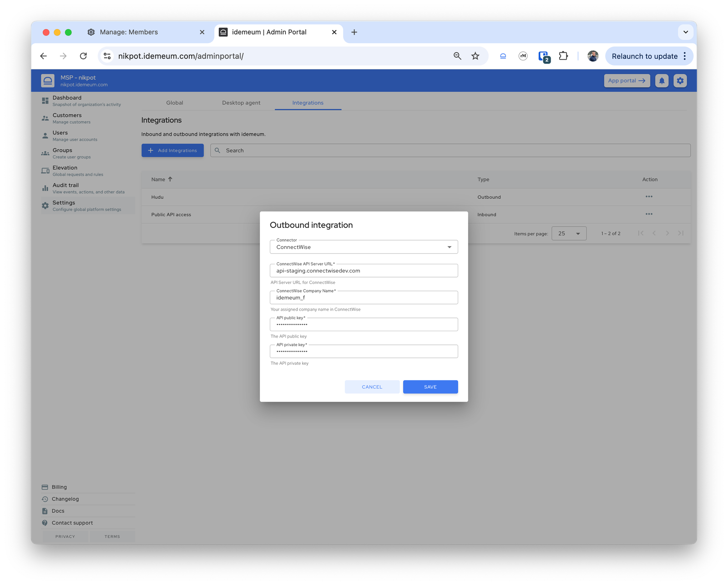Click the idemeum logo in header
The width and height of the screenshot is (728, 585).
click(48, 81)
